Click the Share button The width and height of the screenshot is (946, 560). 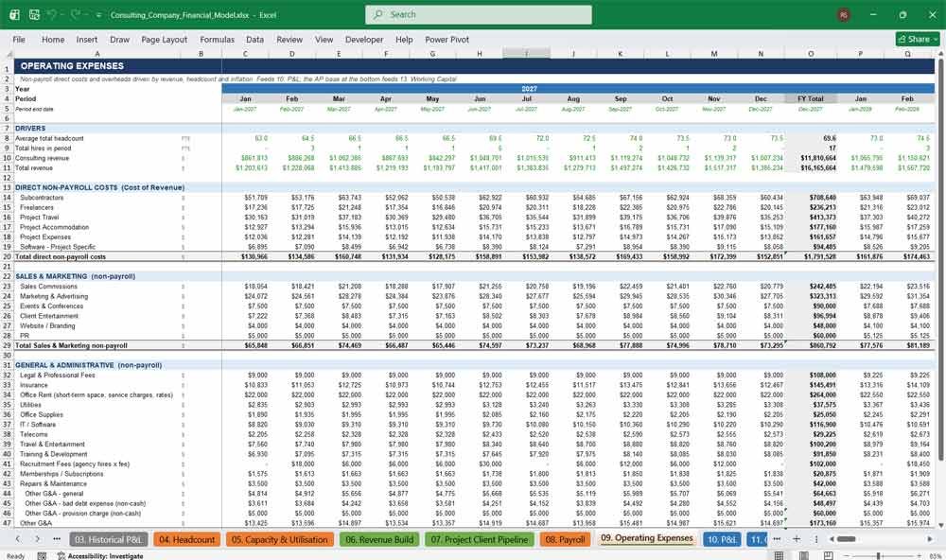pyautogui.click(x=918, y=39)
